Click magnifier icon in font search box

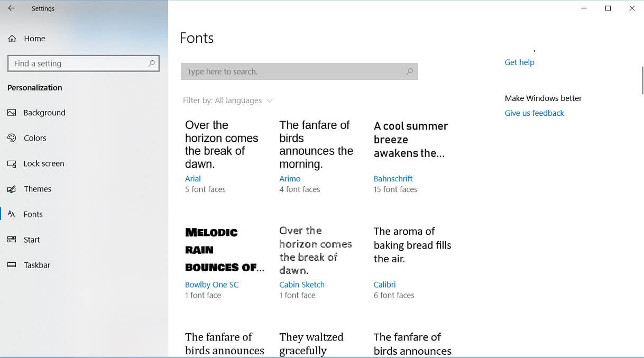pyautogui.click(x=409, y=71)
